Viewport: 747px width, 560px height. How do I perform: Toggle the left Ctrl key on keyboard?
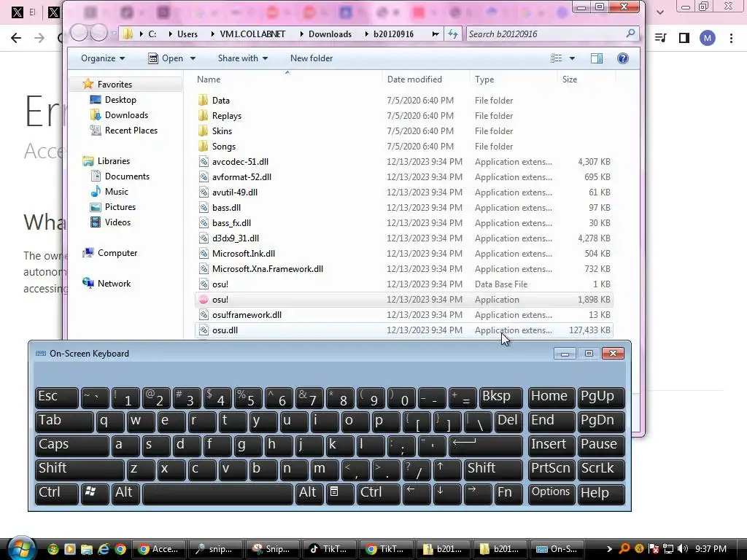pos(56,494)
